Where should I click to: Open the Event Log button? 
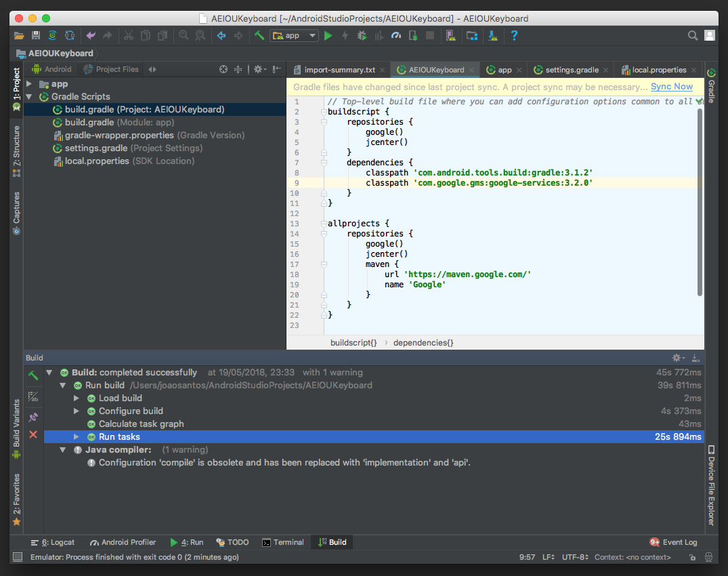[x=673, y=542]
